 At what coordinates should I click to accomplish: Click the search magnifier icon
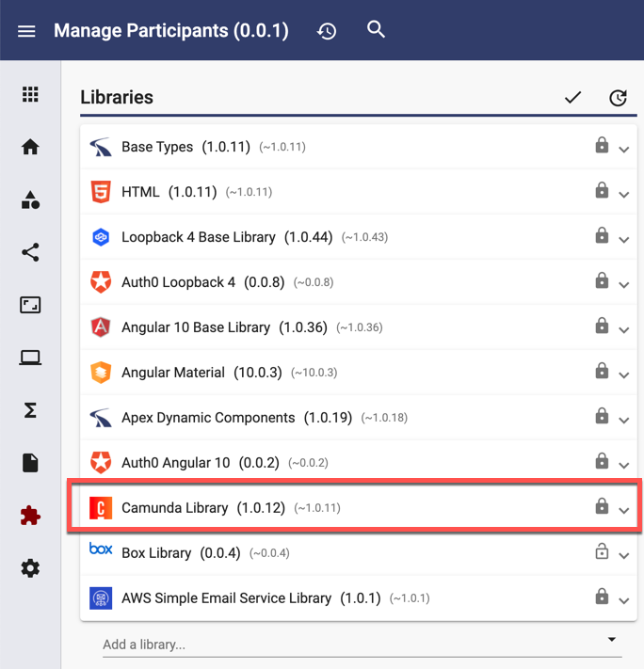[x=376, y=29]
